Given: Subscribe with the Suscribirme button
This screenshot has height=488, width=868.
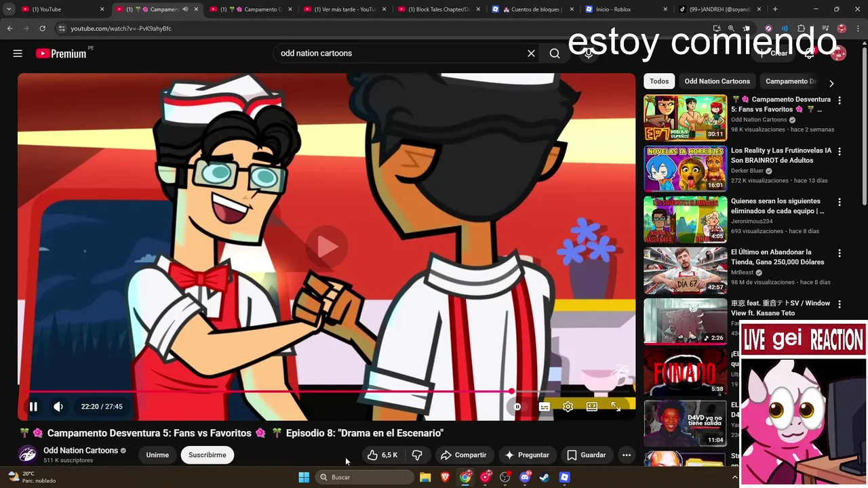Looking at the screenshot, I should (x=208, y=455).
